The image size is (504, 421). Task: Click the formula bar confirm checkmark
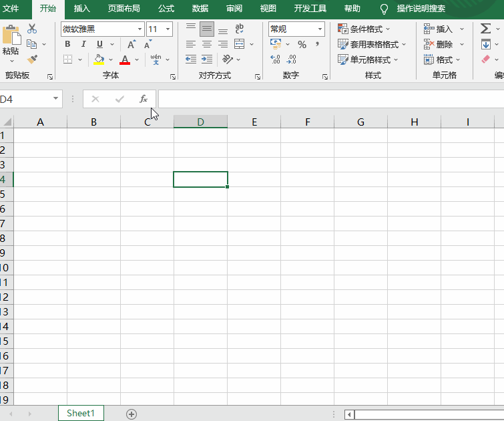(119, 99)
